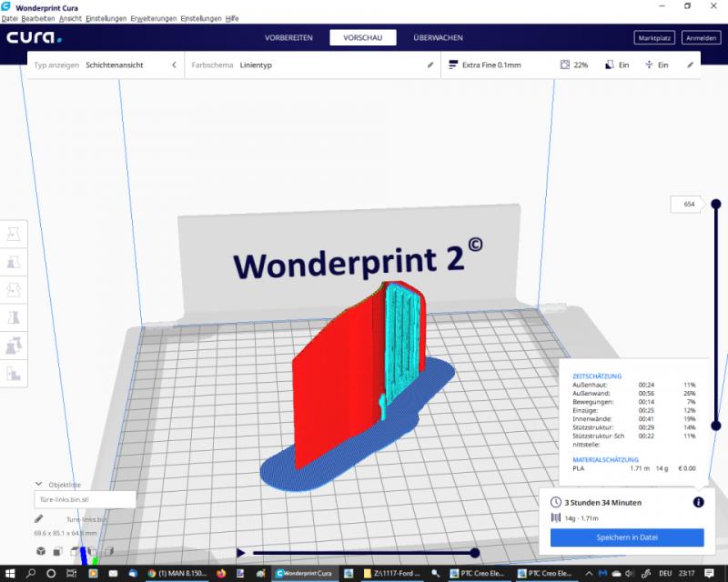The width and height of the screenshot is (728, 582).
Task: Select the Vorschau stage tab
Action: (x=363, y=37)
